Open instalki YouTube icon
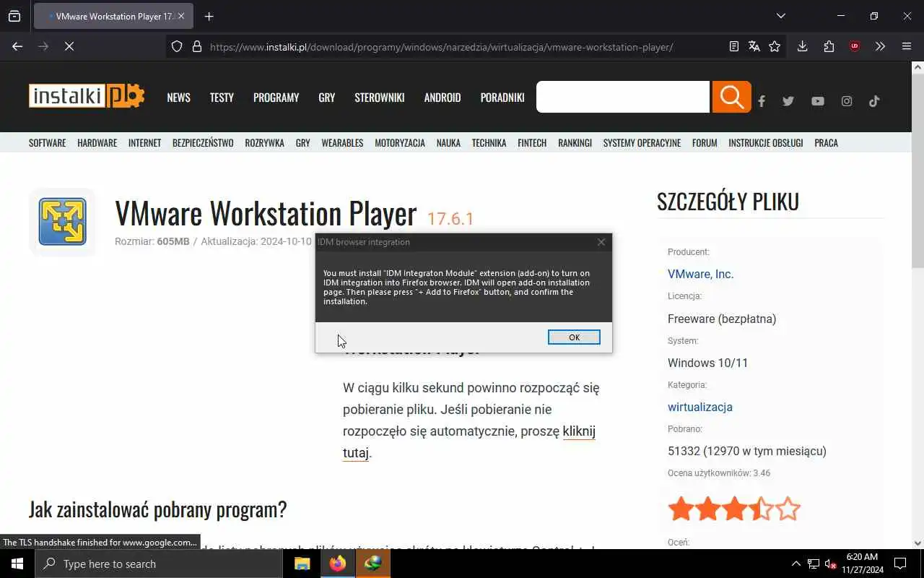The image size is (924, 578). (817, 101)
